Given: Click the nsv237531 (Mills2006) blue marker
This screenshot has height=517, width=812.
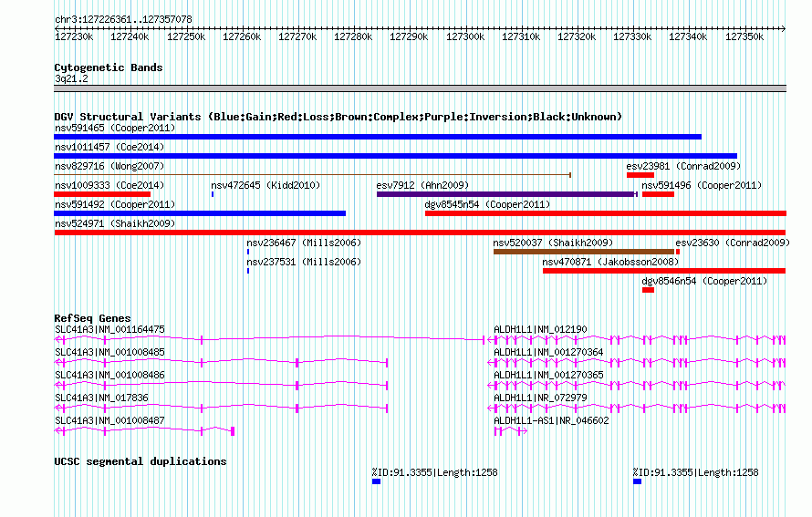Looking at the screenshot, I should (248, 271).
